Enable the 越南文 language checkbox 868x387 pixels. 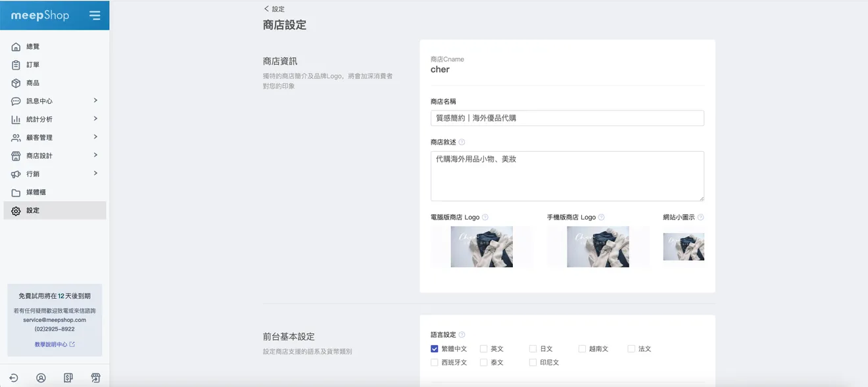[x=582, y=349]
